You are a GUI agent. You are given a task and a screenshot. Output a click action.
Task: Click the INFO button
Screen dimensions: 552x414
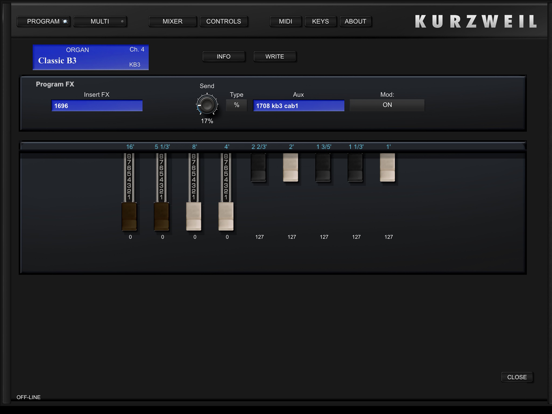[x=224, y=56]
